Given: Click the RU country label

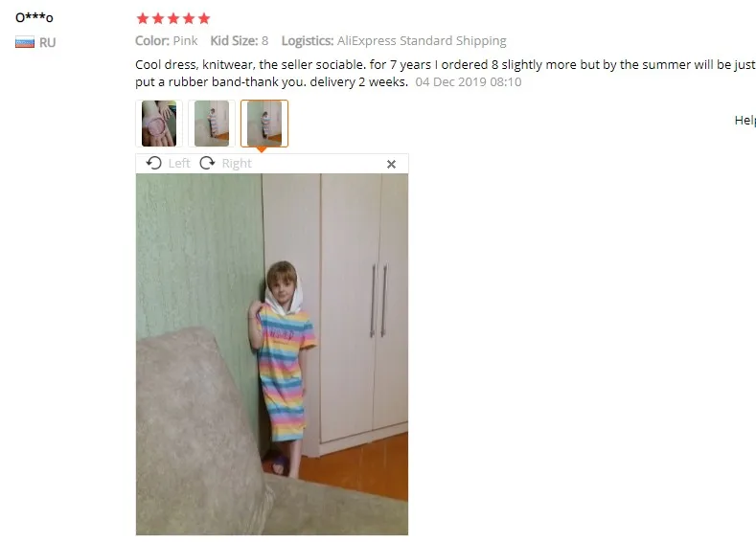Looking at the screenshot, I should pos(47,43).
